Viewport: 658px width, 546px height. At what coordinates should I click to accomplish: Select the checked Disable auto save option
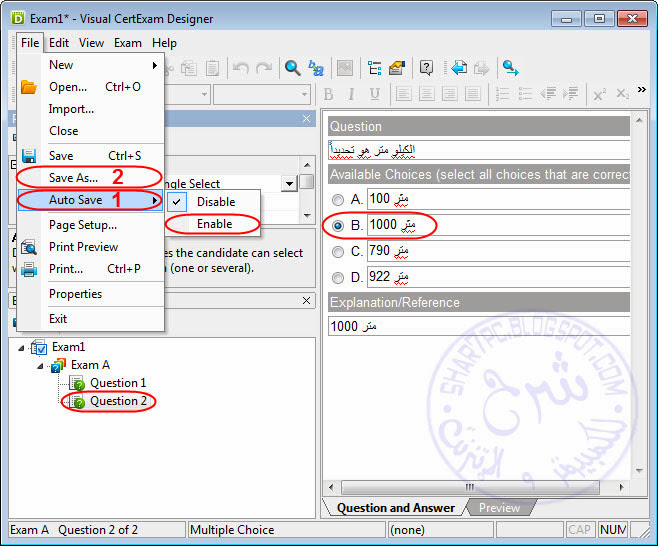coord(213,202)
